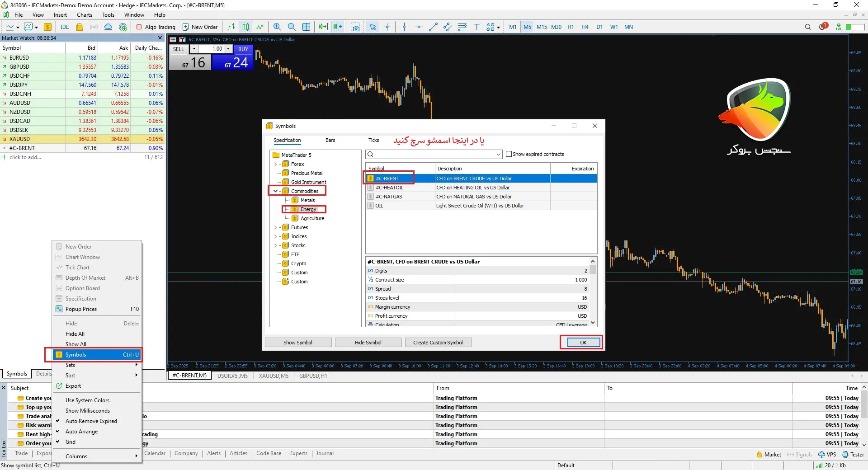Open the search magnifier in toolbar
Viewport: 868px width, 470px height.
808,27
